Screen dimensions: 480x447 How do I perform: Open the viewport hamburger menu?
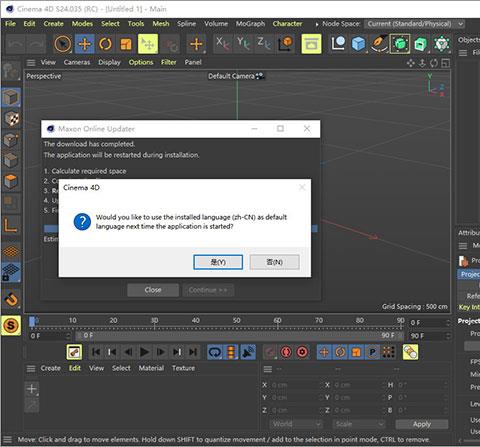31,62
